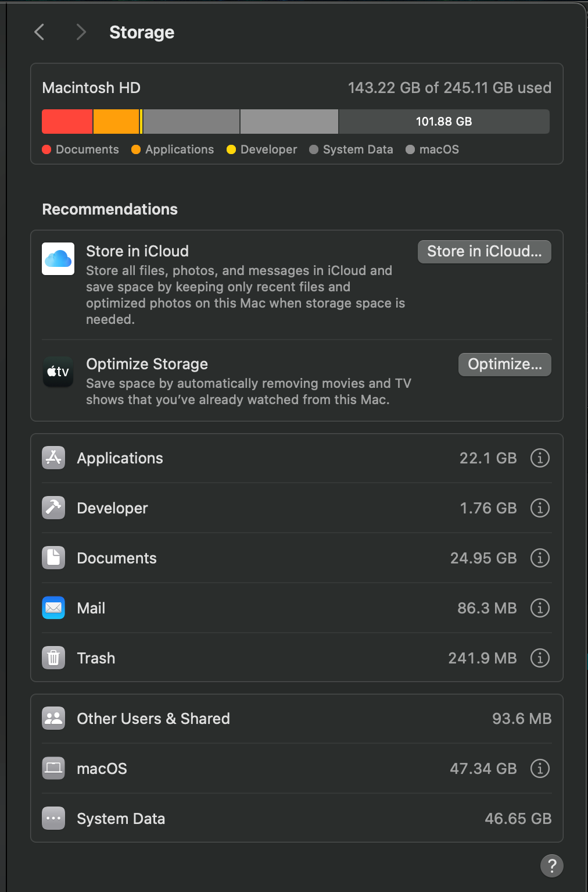Click the Other Users & Shared icon
The width and height of the screenshot is (588, 892).
53,719
